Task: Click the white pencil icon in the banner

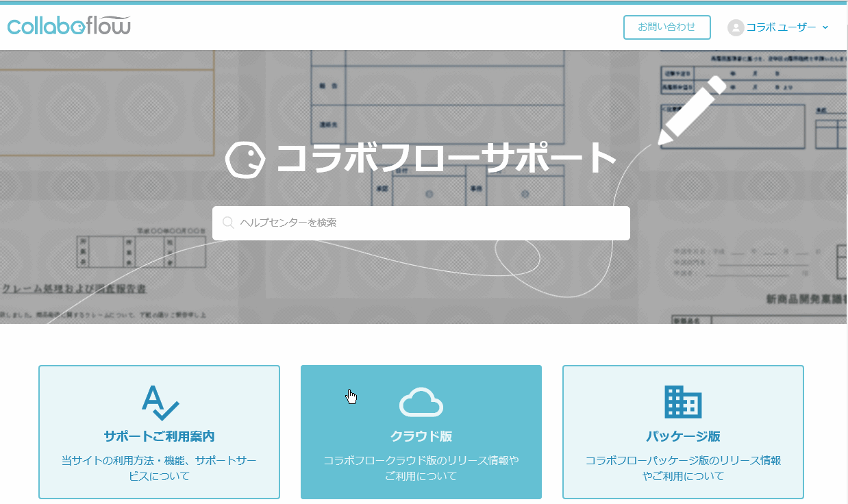Action: coord(690,110)
